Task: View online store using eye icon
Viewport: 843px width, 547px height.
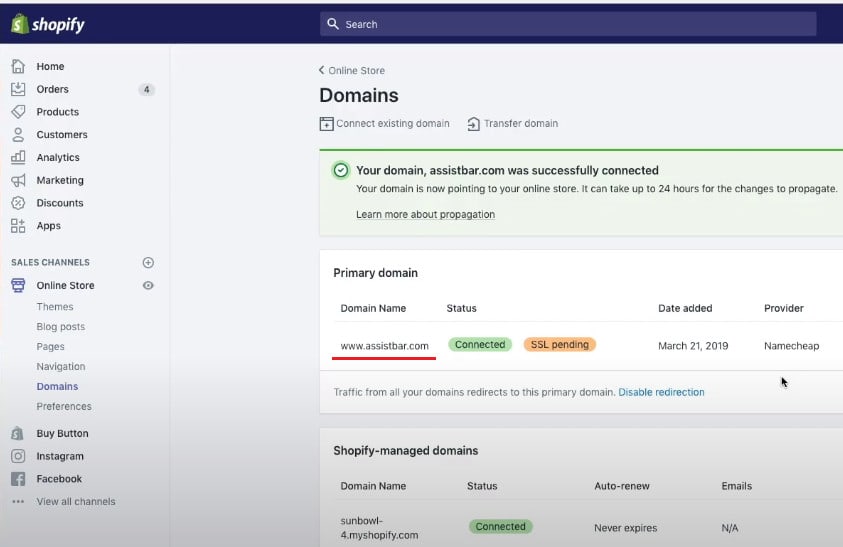Action: tap(148, 286)
